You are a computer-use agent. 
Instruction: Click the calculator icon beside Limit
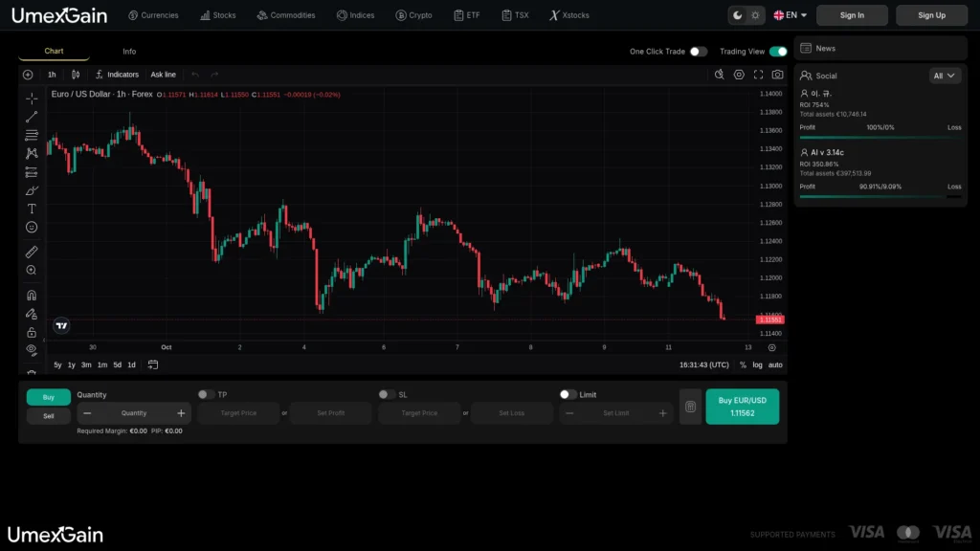(x=691, y=407)
